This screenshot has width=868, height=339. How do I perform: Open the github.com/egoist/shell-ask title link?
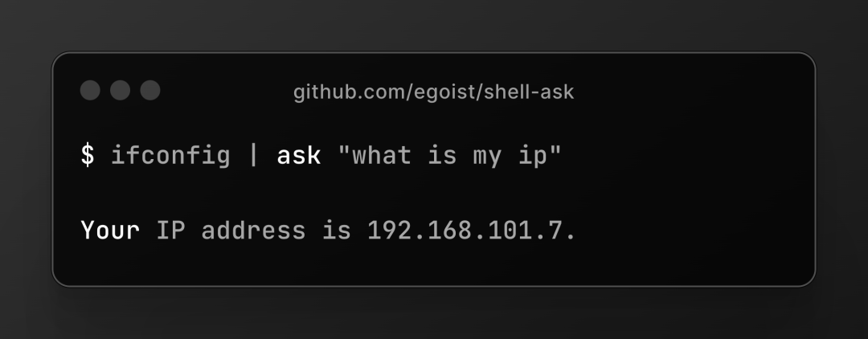[433, 92]
